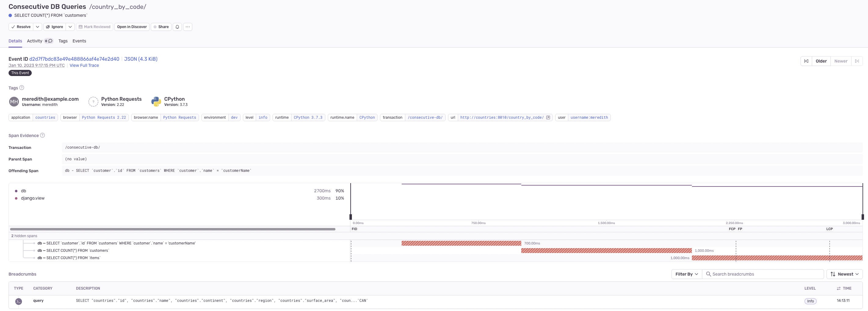Viewport: 868px width, 311px height.
Task: Select the SELECT COUNT(*) FROM customers span row
Action: click(x=179, y=251)
